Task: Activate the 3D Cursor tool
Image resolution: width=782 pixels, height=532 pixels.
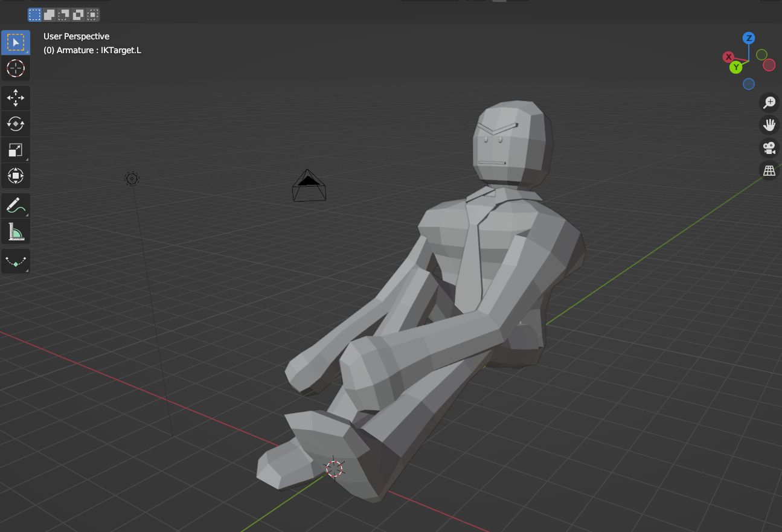Action: [16, 68]
